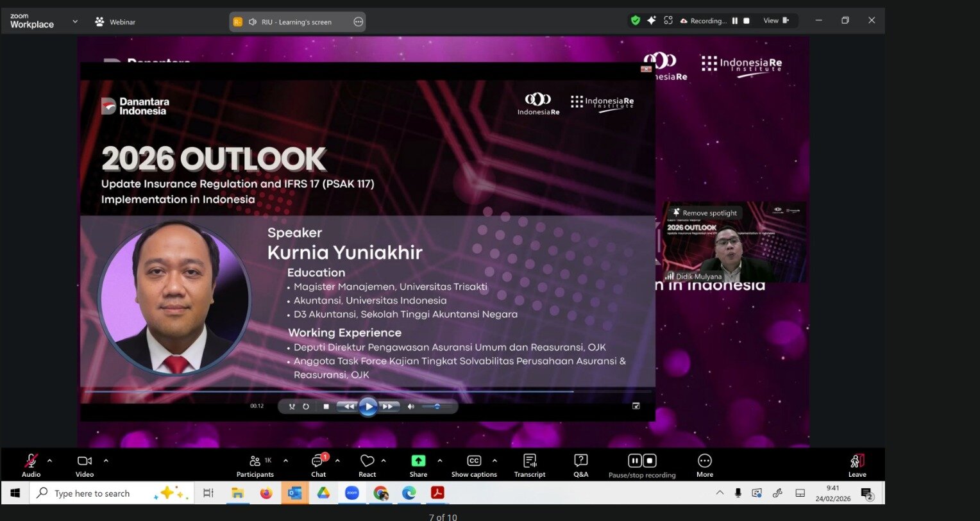Open the Q&A panel

[580, 464]
